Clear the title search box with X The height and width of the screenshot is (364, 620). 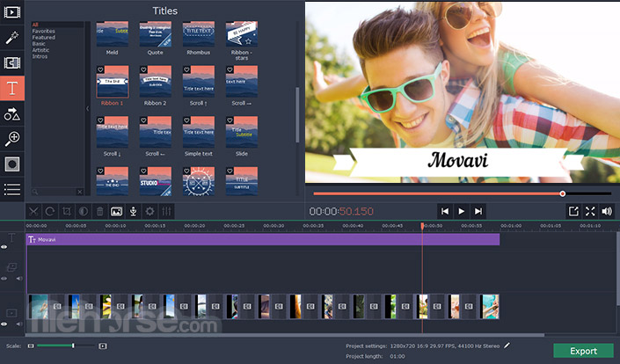click(x=79, y=192)
